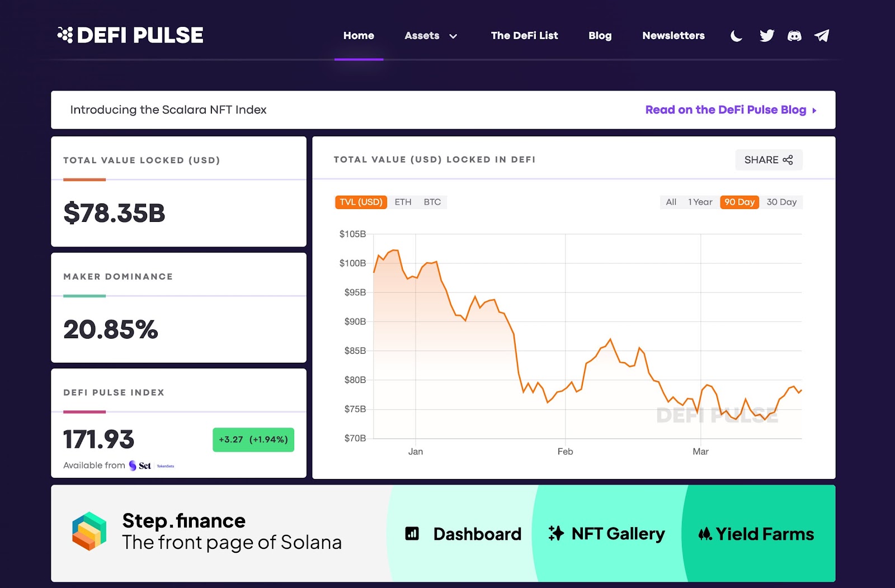This screenshot has height=588, width=895.
Task: Click the $105B axis label
Action: tap(352, 234)
